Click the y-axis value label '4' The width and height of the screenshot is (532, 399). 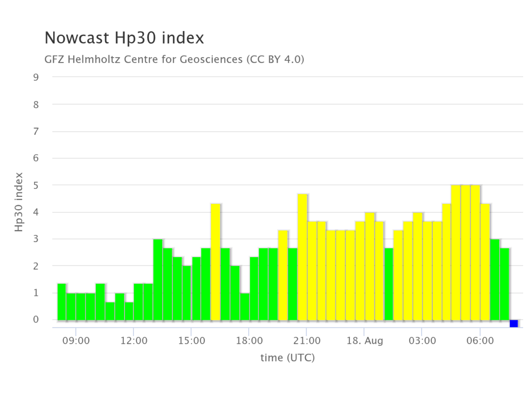pos(36,212)
